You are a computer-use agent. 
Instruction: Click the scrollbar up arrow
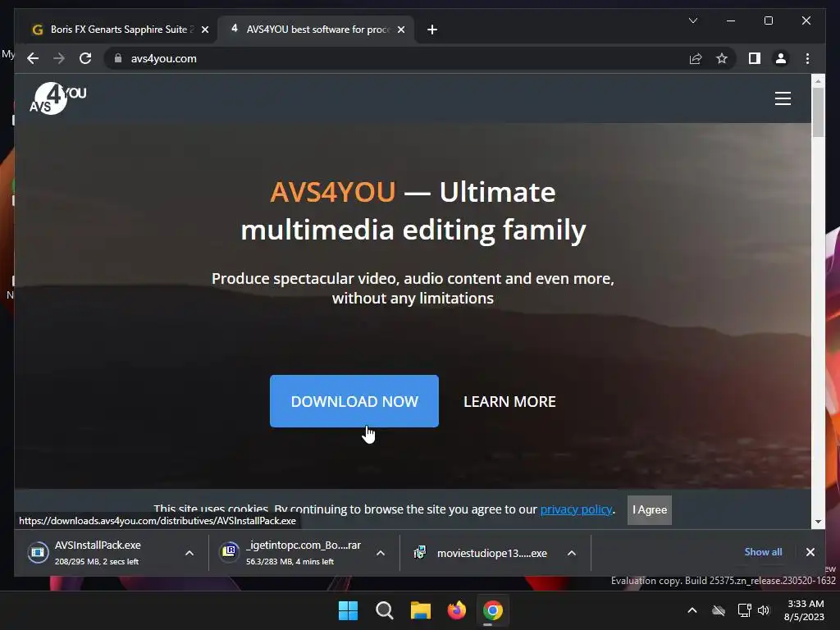click(x=818, y=81)
